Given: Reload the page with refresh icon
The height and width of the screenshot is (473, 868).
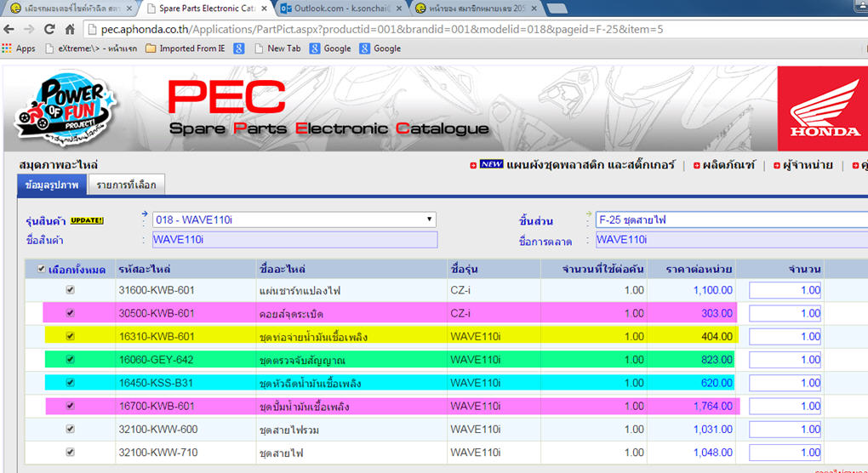Looking at the screenshot, I should pyautogui.click(x=49, y=29).
